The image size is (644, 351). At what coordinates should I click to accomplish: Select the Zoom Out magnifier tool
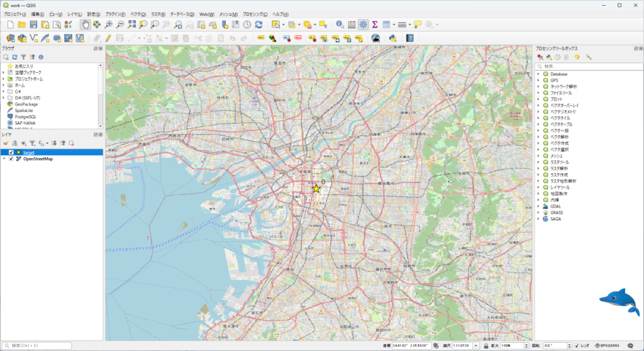(120, 25)
